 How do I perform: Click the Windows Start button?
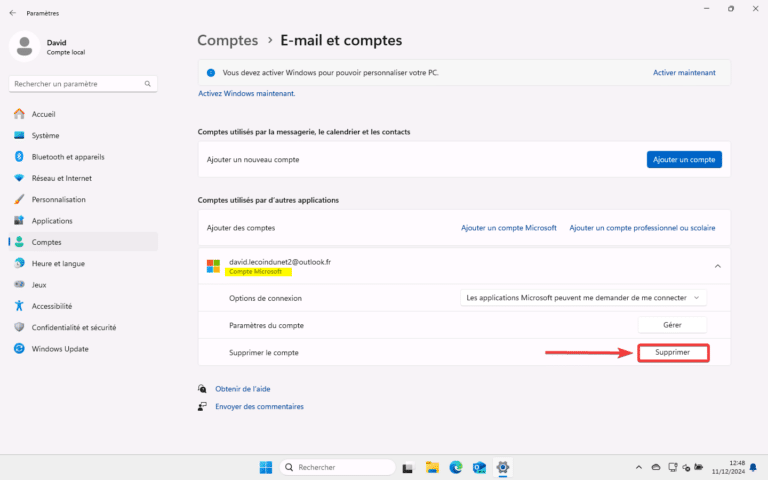(266, 467)
